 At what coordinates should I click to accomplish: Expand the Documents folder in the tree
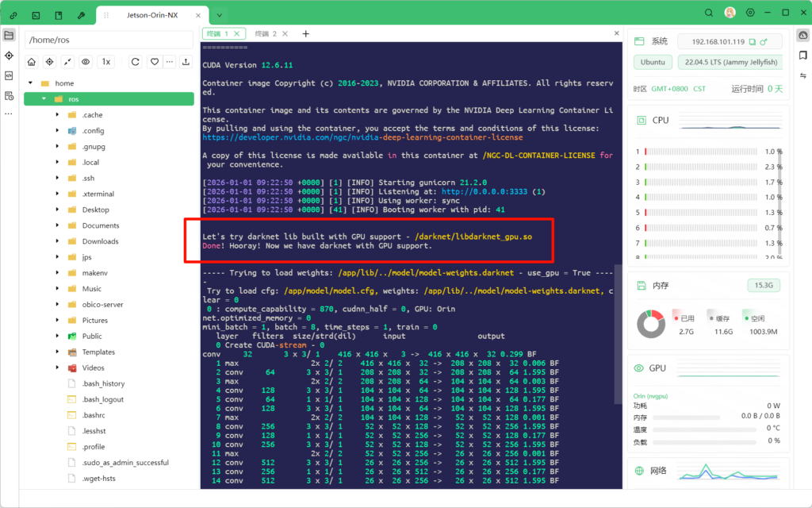click(x=57, y=225)
